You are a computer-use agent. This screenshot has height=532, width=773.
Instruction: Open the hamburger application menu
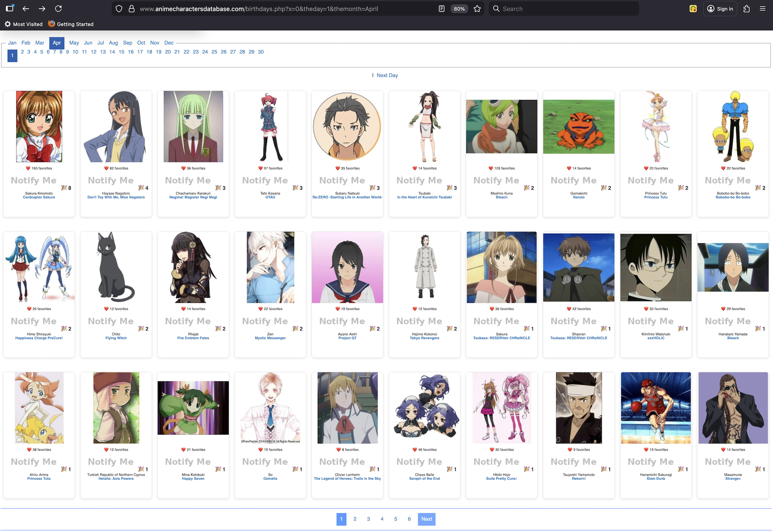[763, 8]
